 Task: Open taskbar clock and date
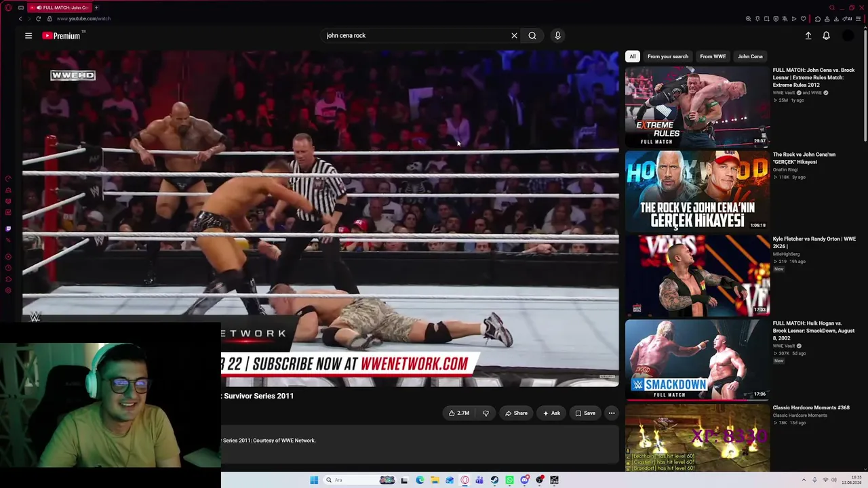pyautogui.click(x=851, y=481)
